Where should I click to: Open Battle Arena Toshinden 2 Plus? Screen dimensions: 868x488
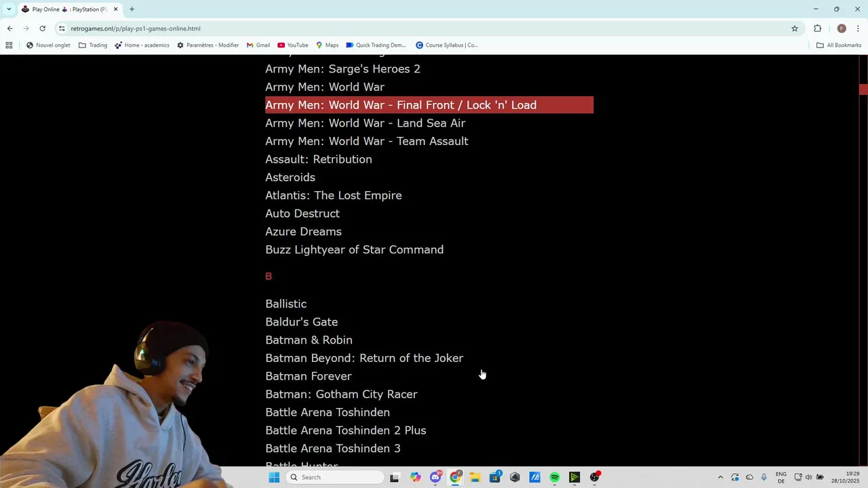(x=346, y=430)
